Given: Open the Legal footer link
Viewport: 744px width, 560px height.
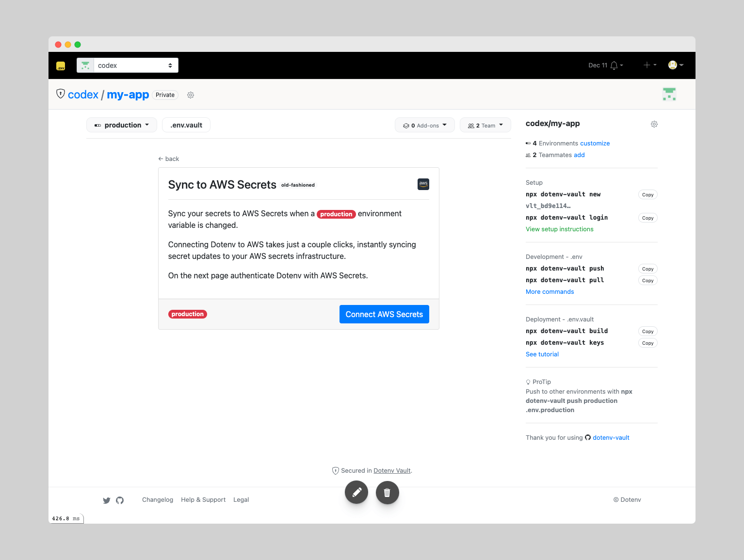Looking at the screenshot, I should coord(241,499).
